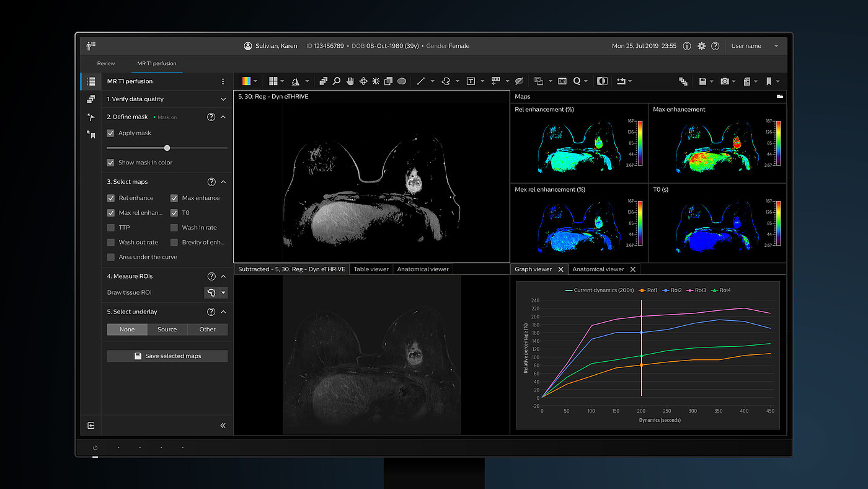Viewport: 868px width, 489px height.
Task: Enable the TTP map checkbox
Action: (111, 228)
